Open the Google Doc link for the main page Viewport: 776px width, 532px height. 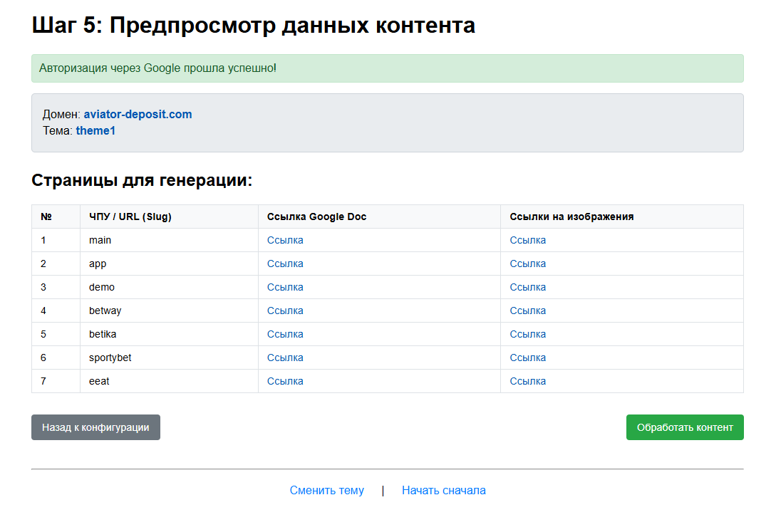[284, 240]
